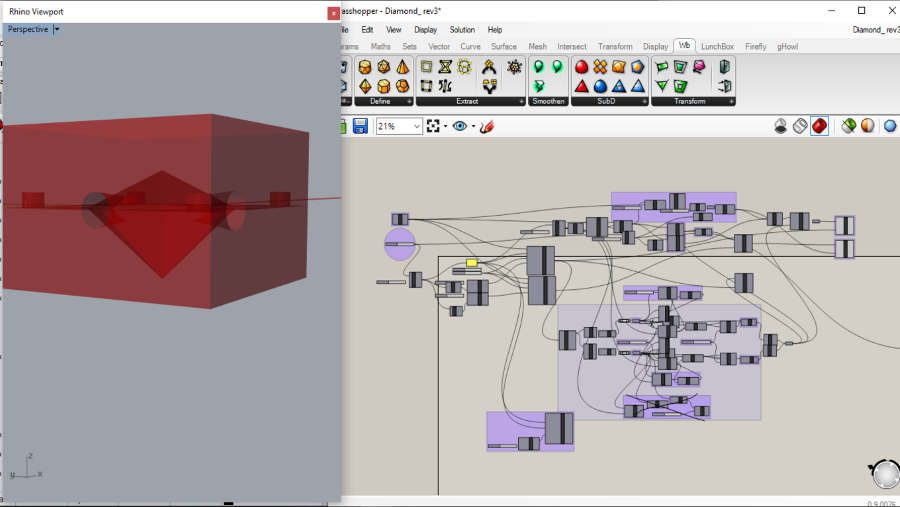This screenshot has height=507, width=900.
Task: Click the green lightning icon in Smoothen
Action: click(538, 86)
